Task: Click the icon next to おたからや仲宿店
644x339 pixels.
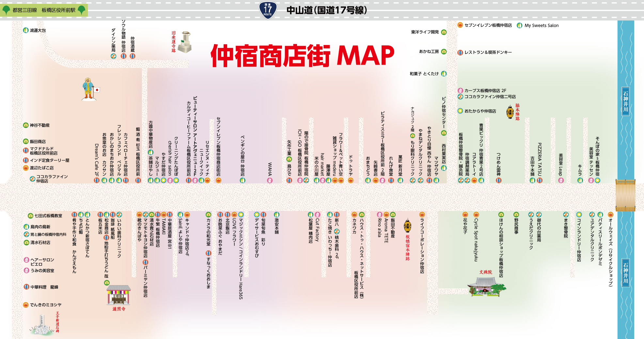Action: coord(460,111)
